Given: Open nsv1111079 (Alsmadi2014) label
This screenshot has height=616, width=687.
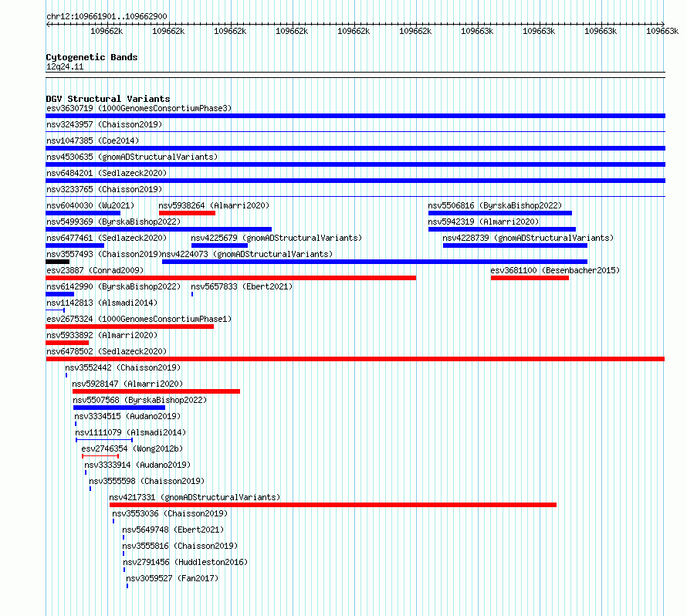Looking at the screenshot, I should point(130,432).
